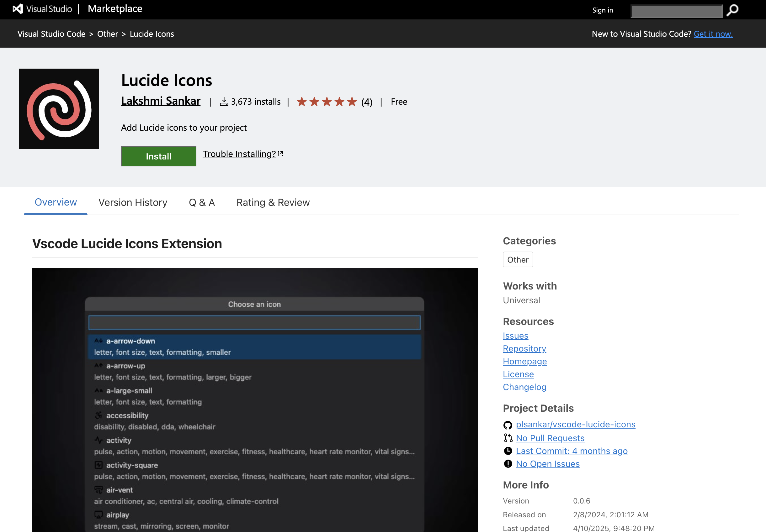This screenshot has width=766, height=532.
Task: Click the pull request icon
Action: coord(508,438)
